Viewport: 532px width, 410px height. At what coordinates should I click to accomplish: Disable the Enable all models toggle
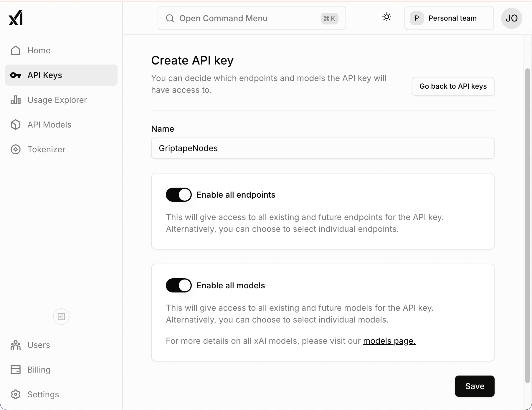pyautogui.click(x=179, y=285)
